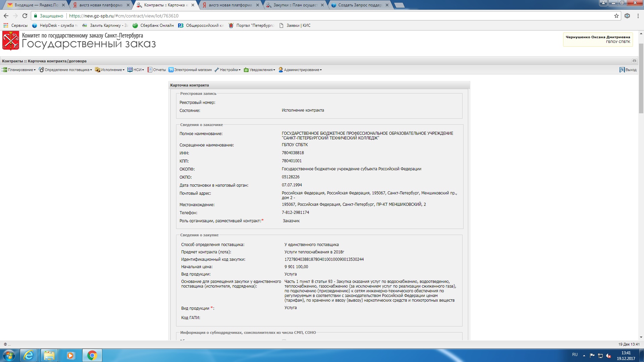Click the Настройки wrench icon
The image size is (644, 362).
(217, 70)
